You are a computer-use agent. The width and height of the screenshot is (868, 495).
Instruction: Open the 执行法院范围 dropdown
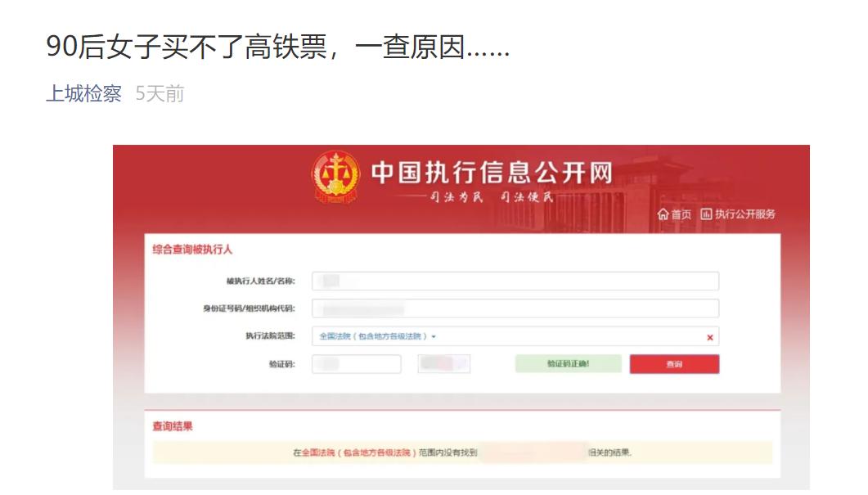377,336
